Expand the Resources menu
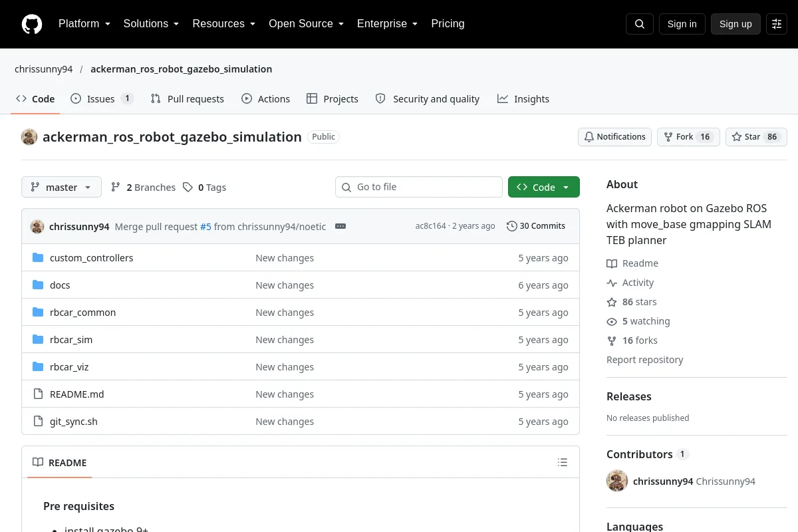Screen dimensions: 798x532 point(224,24)
